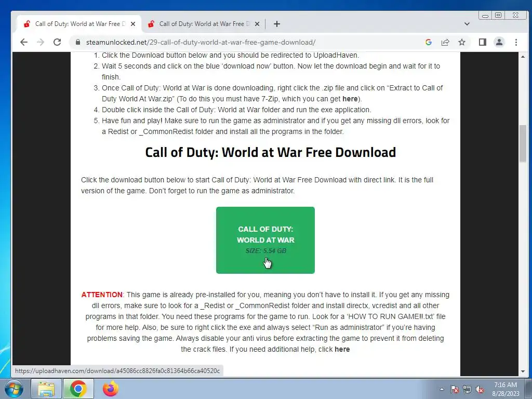The image size is (532, 399).
Task: Open the profile avatar menu
Action: point(499,42)
